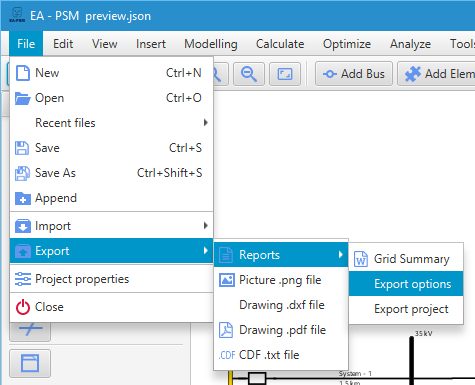Click the Open folder icon
The width and height of the screenshot is (475, 385).
tap(23, 98)
